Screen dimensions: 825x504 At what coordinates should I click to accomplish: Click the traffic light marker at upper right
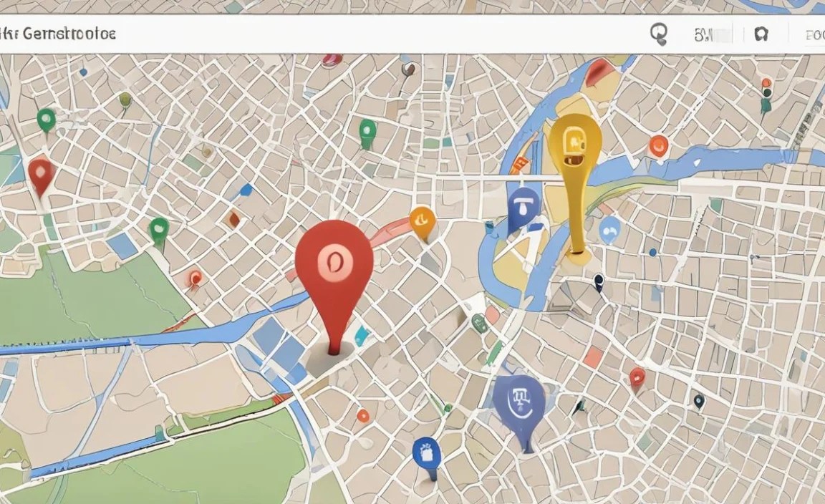coord(766,94)
